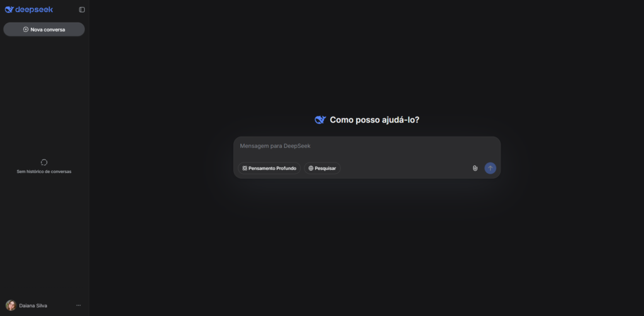
Task: Click the globe icon in Pesquisar
Action: tap(311, 169)
